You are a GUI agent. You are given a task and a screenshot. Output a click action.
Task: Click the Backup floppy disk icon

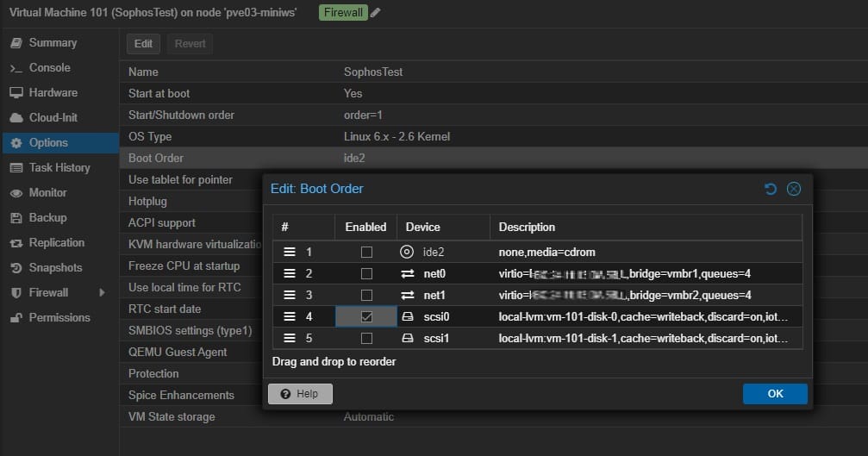click(16, 217)
